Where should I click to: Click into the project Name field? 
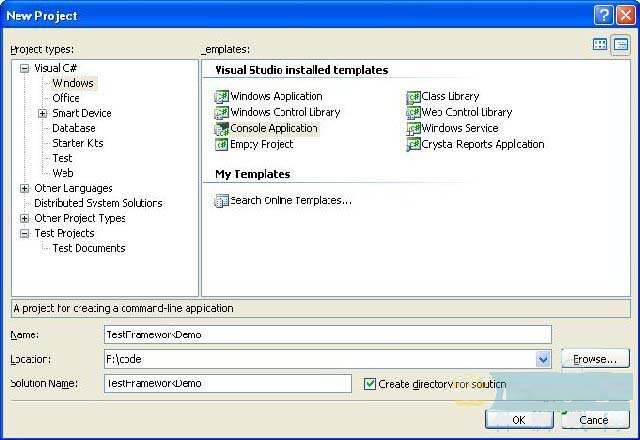(x=327, y=334)
